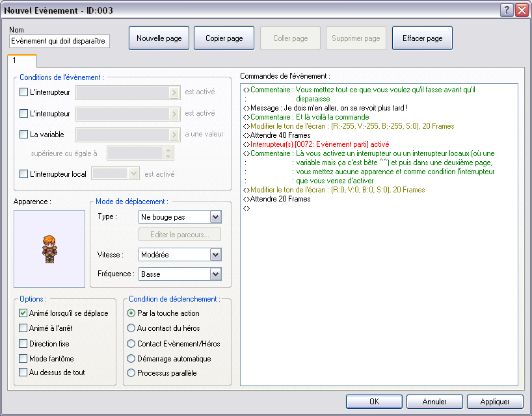Click the Copier page button
Viewport: 532px width, 416px height.
224,38
